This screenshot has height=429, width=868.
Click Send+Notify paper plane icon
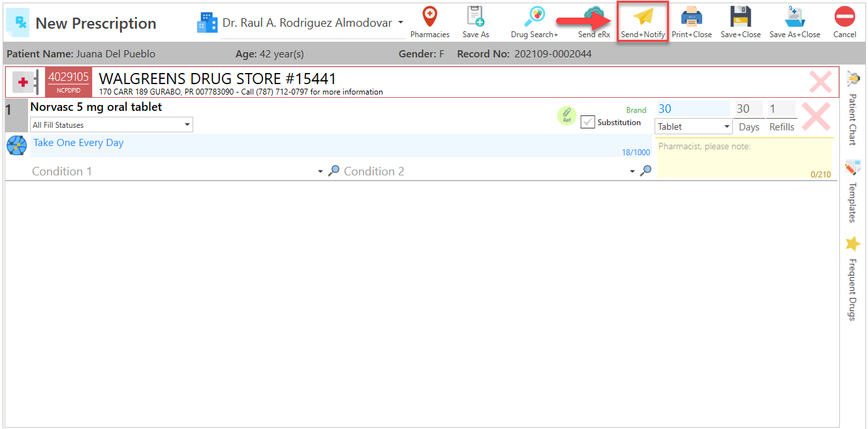pyautogui.click(x=643, y=22)
